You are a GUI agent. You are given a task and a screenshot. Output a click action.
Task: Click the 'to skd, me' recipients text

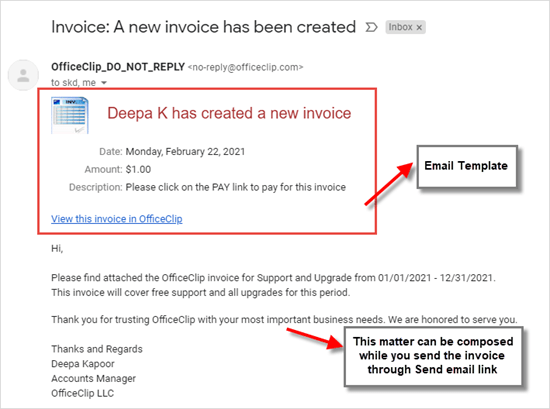(x=73, y=83)
